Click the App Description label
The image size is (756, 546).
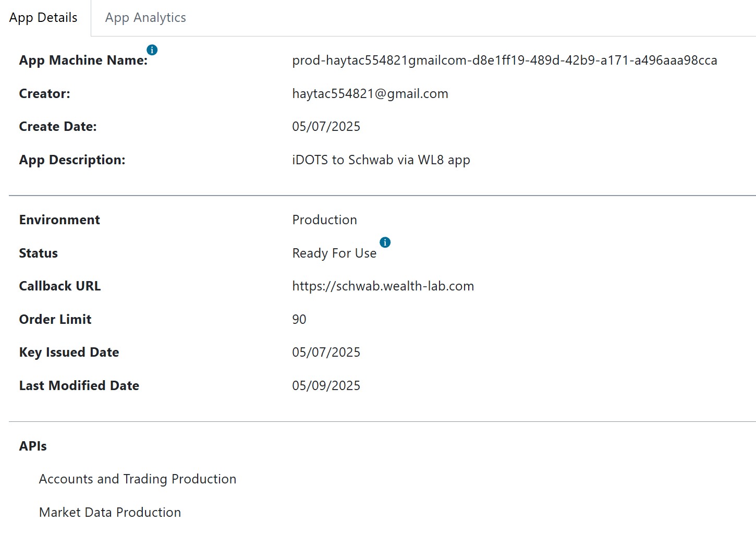pos(72,160)
